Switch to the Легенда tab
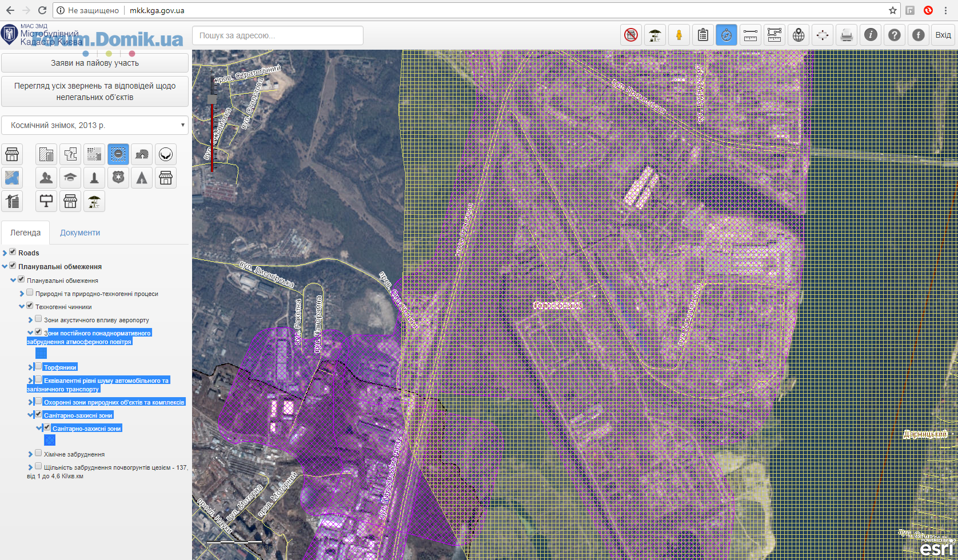This screenshot has width=958, height=560. (x=25, y=233)
